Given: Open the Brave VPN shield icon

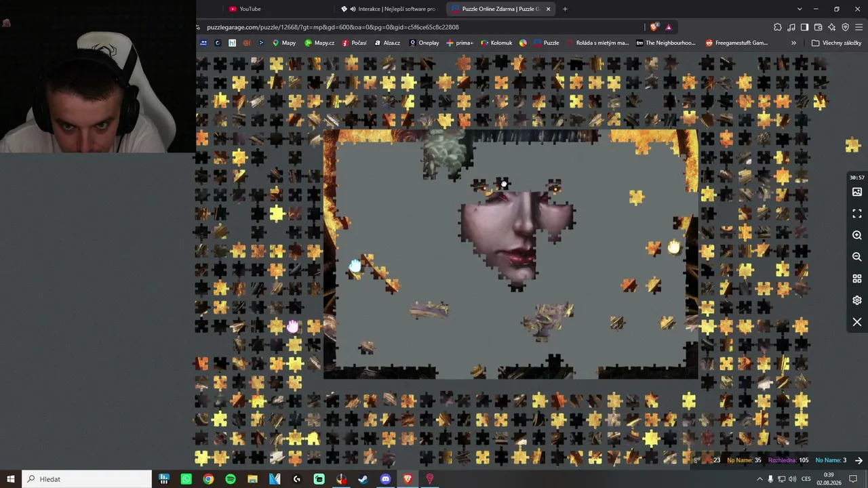Looking at the screenshot, I should tap(845, 27).
